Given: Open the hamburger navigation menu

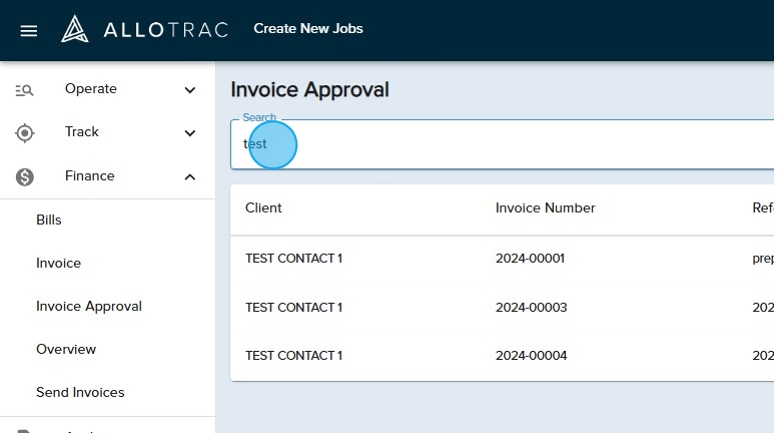Looking at the screenshot, I should click(x=29, y=30).
